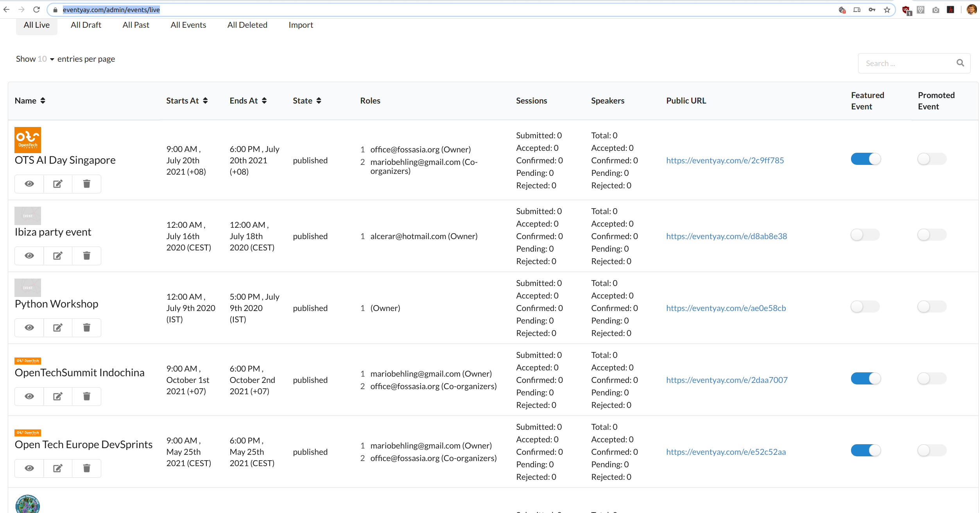Image resolution: width=980 pixels, height=513 pixels.
Task: View Python Workshop with the eye icon
Action: tap(29, 327)
